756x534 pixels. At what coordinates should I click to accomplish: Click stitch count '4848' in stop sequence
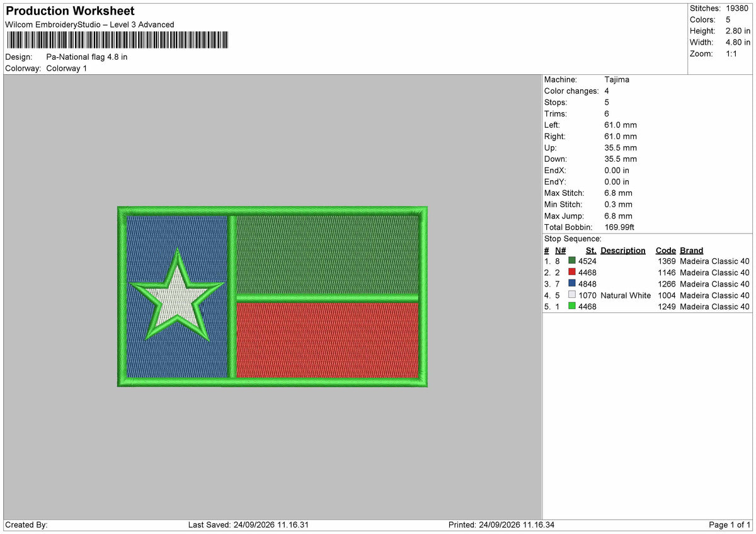click(x=587, y=283)
